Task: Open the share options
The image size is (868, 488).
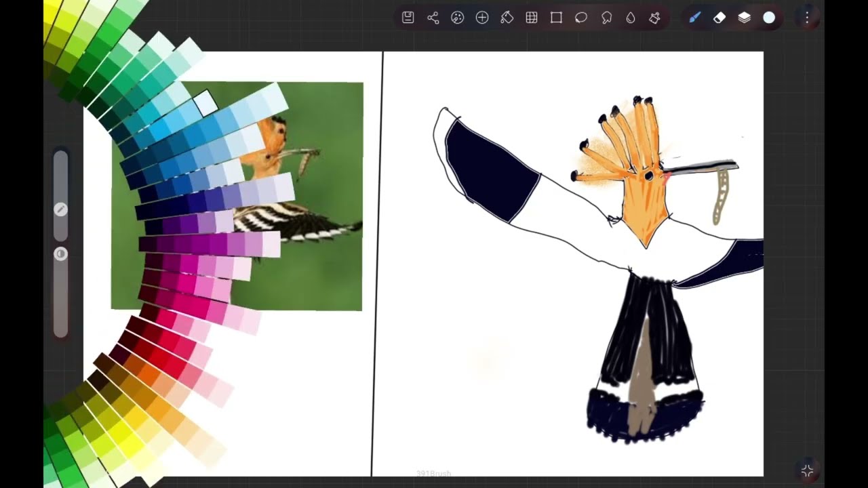Action: click(433, 18)
